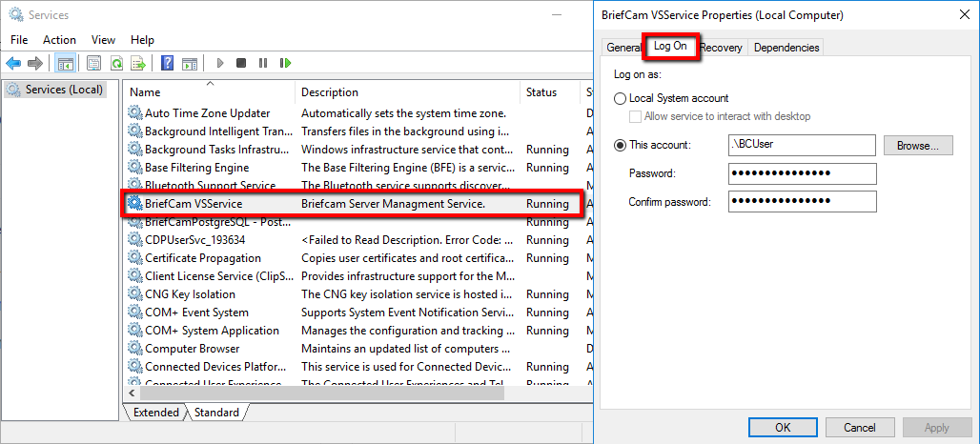Click the Back arrow in Services toolbar
Viewport: 980px width, 444px height.
pos(13,63)
